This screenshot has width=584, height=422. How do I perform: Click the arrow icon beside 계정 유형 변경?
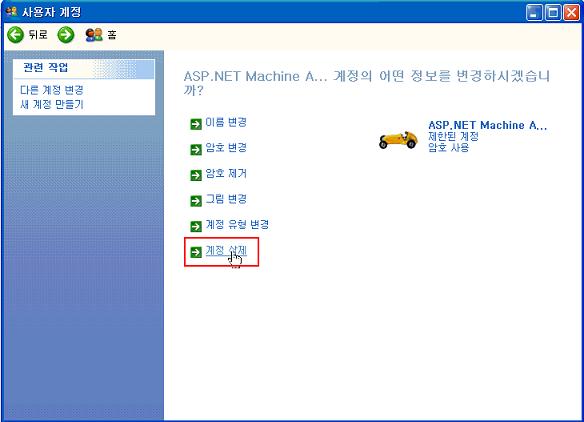(x=196, y=226)
